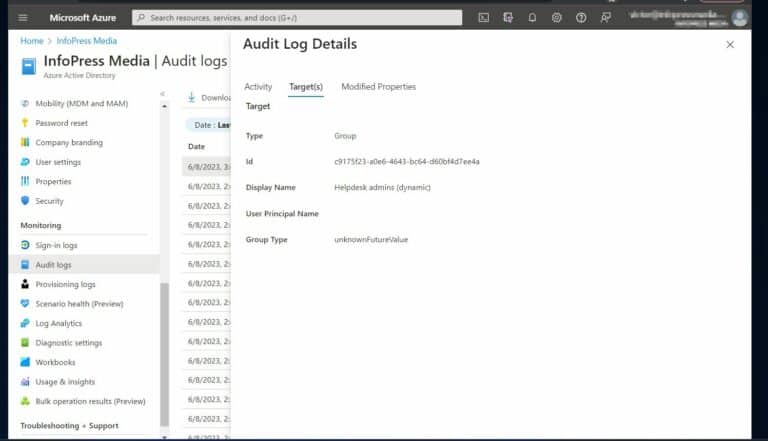Open the Date filter pill
The width and height of the screenshot is (768, 441).
point(208,125)
